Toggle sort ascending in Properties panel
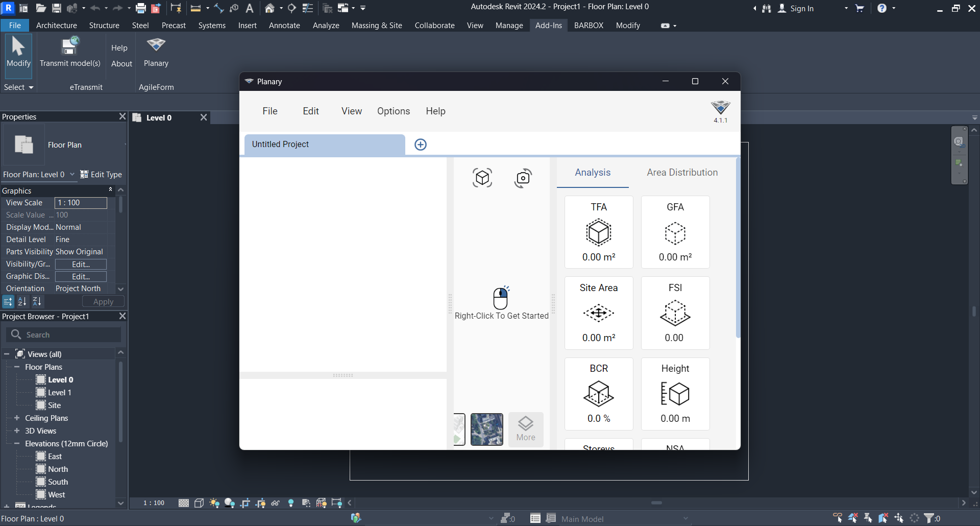980x526 pixels. click(22, 302)
